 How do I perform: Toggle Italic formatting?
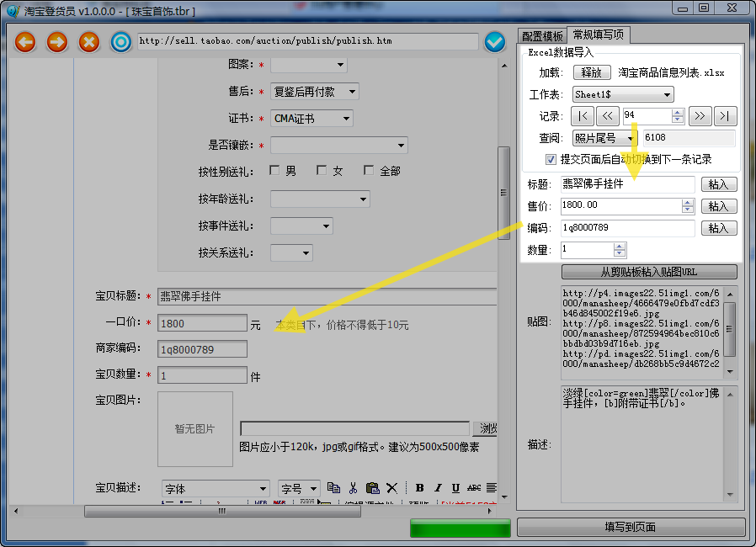pyautogui.click(x=438, y=488)
